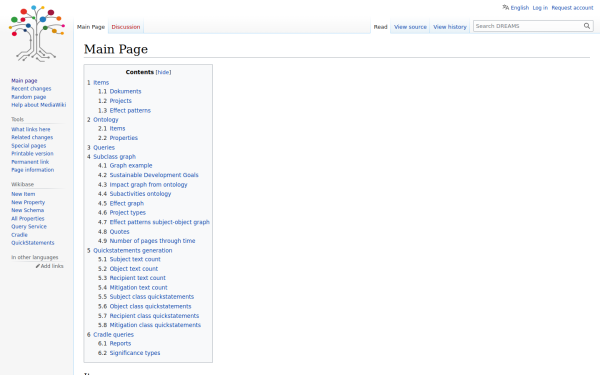Jump to 5.4 Mitigation text count
This screenshot has width=600, height=375.
click(139, 288)
